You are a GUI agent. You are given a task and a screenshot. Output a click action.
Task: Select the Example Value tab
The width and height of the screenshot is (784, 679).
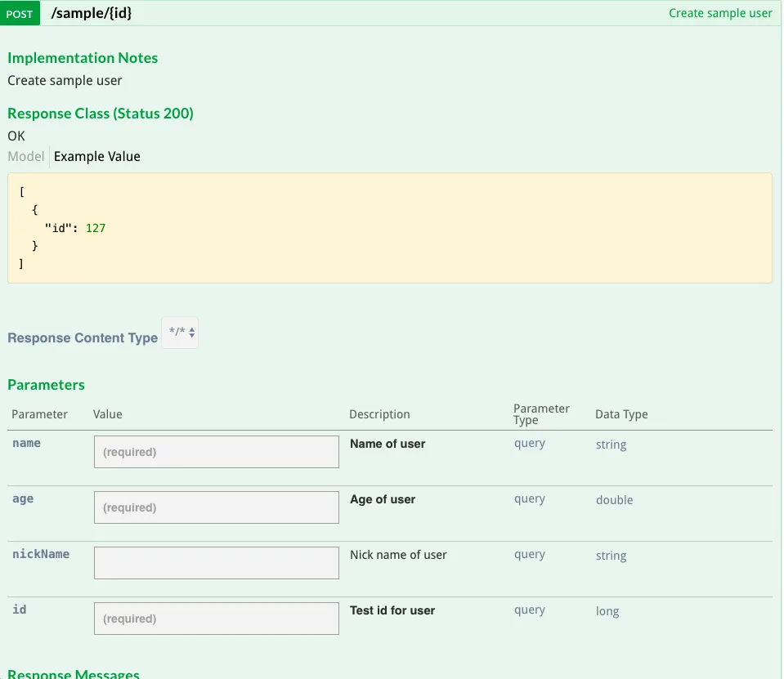97,156
